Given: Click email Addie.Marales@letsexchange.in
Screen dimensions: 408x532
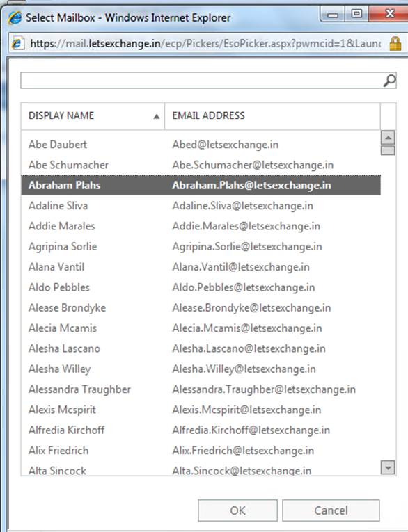Looking at the screenshot, I should pos(246,226).
